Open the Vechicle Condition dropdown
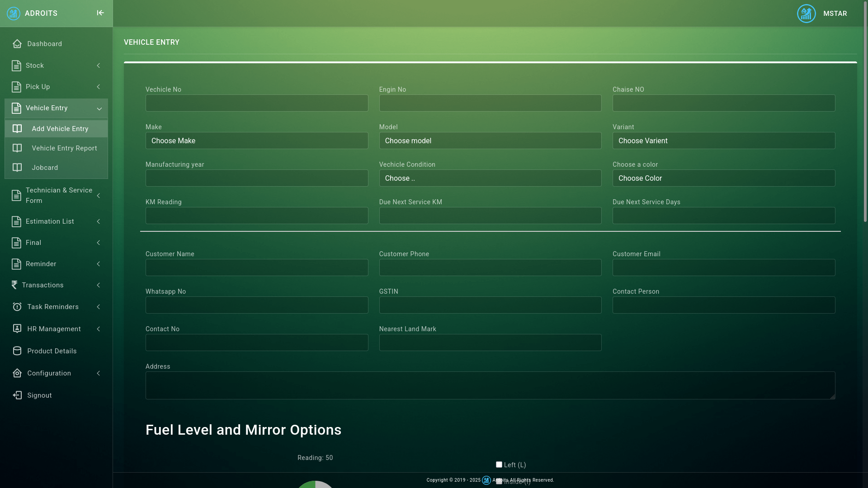 (x=490, y=178)
